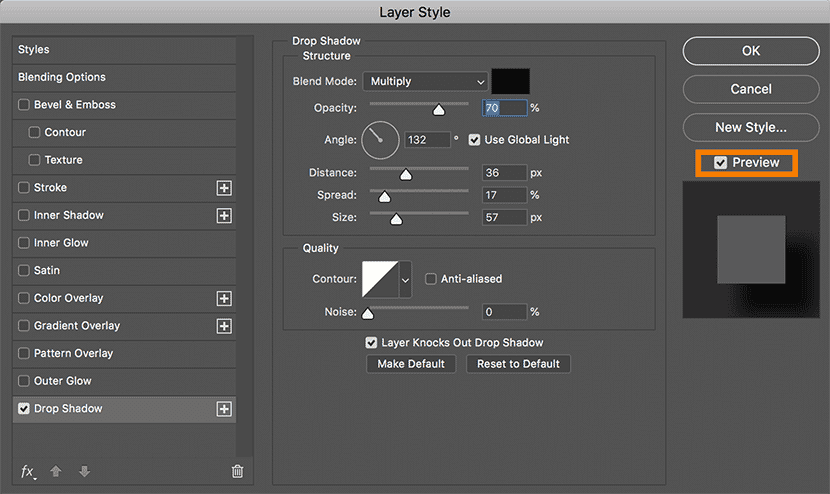
Task: Move effect up with the up arrow
Action: click(56, 472)
